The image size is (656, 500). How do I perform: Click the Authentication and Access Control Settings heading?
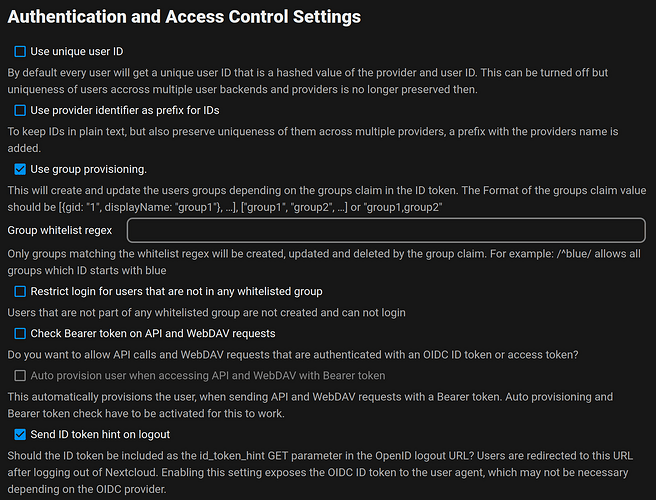[x=184, y=17]
